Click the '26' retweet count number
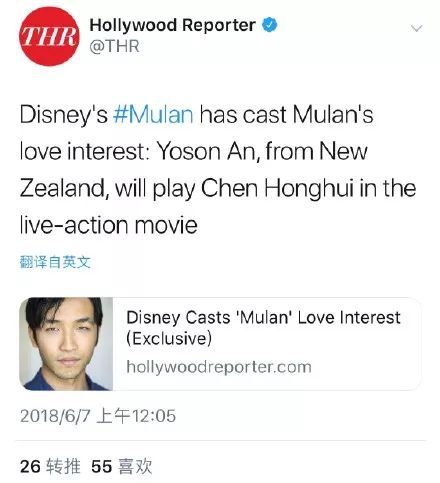Screen dimensions: 440x483 click(x=30, y=466)
